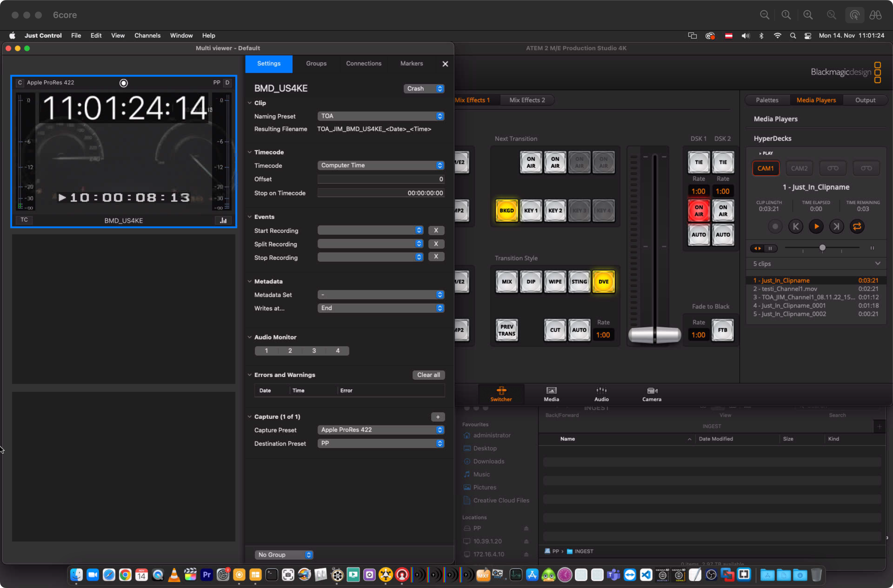
Task: Toggle audio monitor channel 3
Action: tap(314, 351)
